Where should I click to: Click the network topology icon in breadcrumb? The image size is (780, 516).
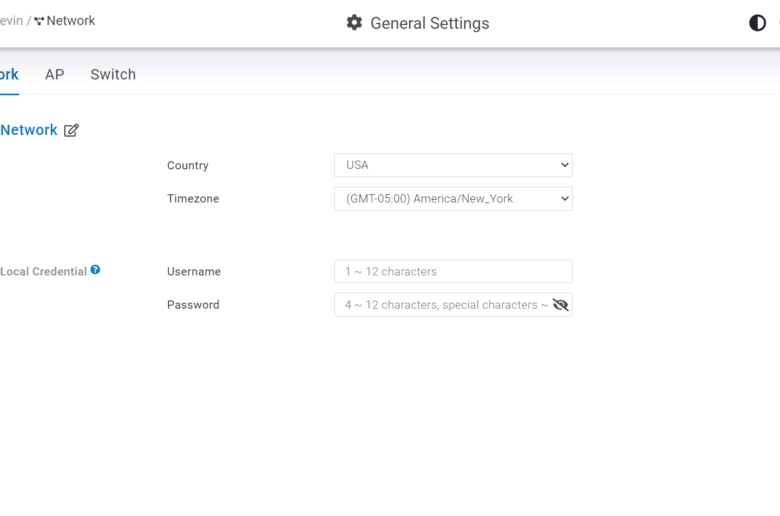(39, 21)
